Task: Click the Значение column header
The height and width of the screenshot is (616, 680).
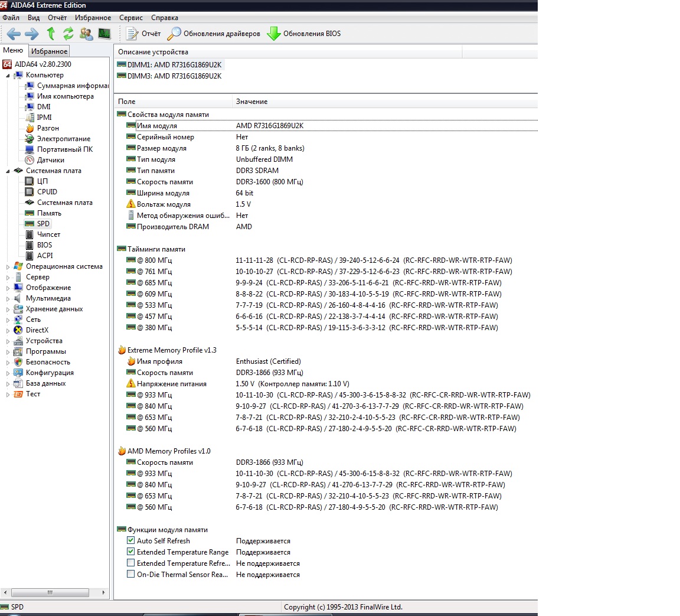Action: click(385, 102)
